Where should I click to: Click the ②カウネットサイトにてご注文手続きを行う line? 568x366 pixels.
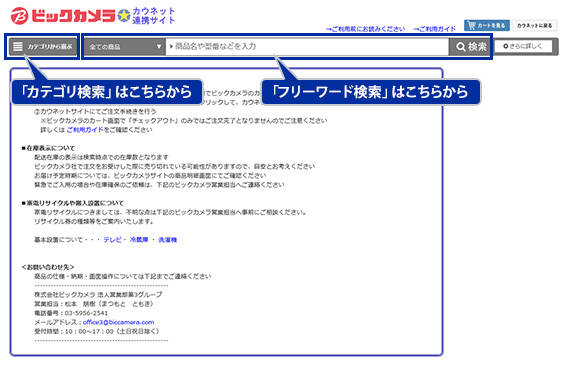pos(95,111)
